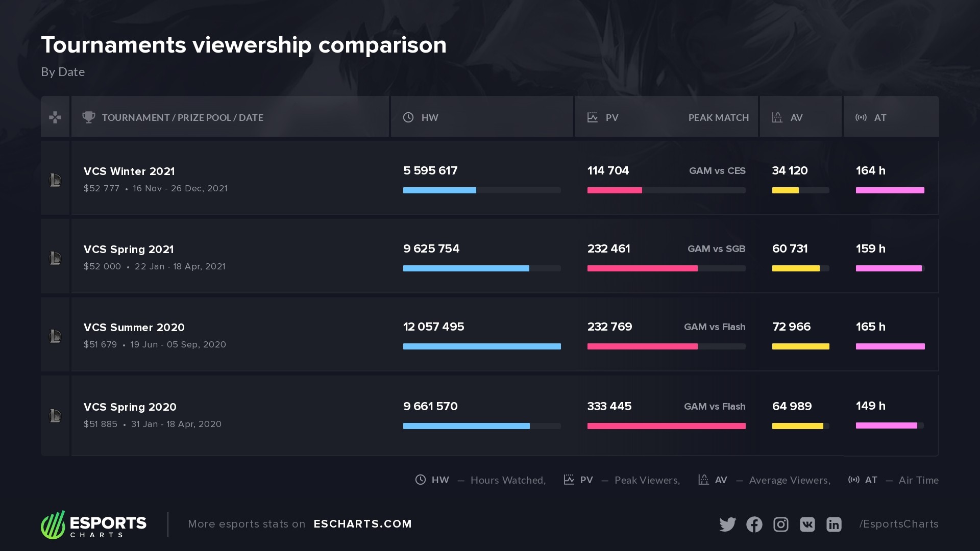Open the VK social icon

coord(807,524)
